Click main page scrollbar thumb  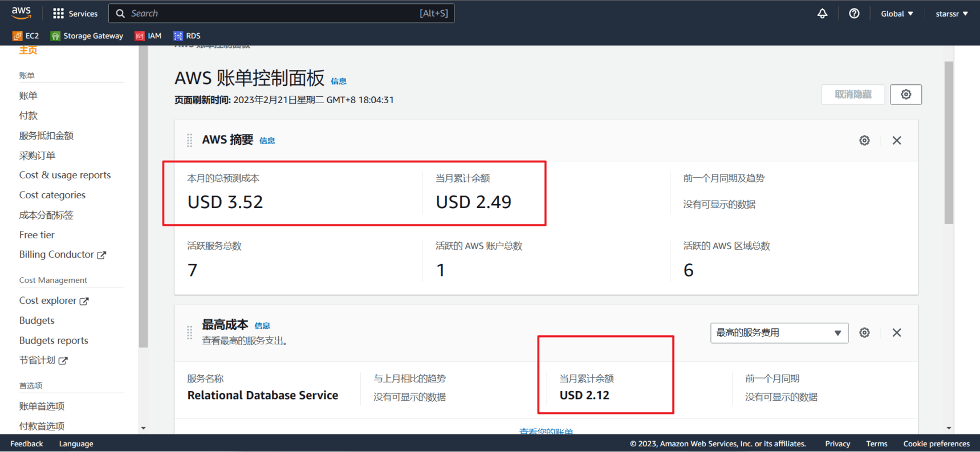coord(949,142)
